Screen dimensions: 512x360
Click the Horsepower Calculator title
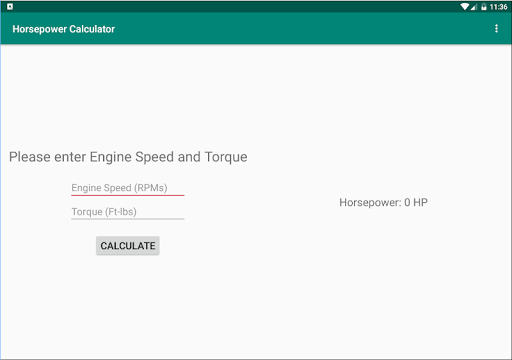pyautogui.click(x=64, y=29)
